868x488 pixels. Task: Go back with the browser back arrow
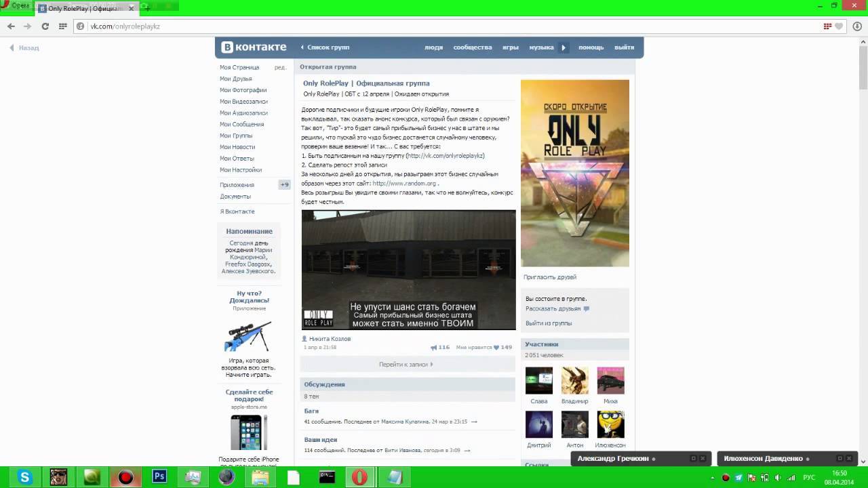(11, 26)
